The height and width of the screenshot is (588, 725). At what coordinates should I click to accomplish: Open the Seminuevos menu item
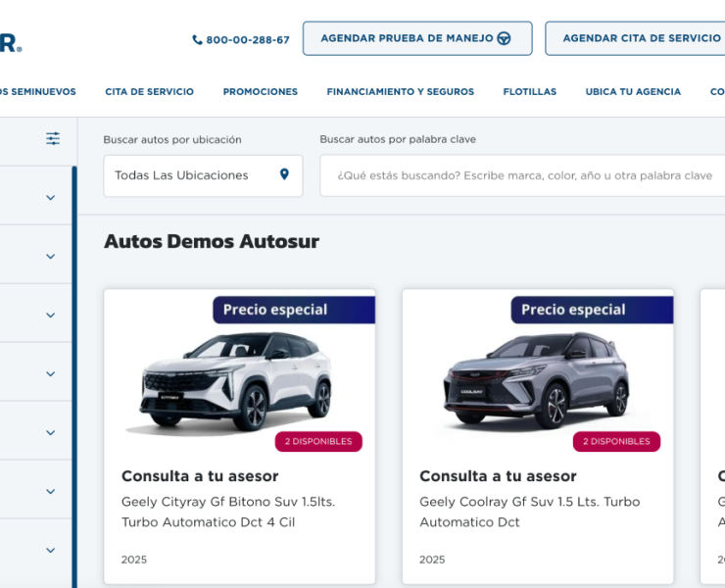click(x=38, y=91)
